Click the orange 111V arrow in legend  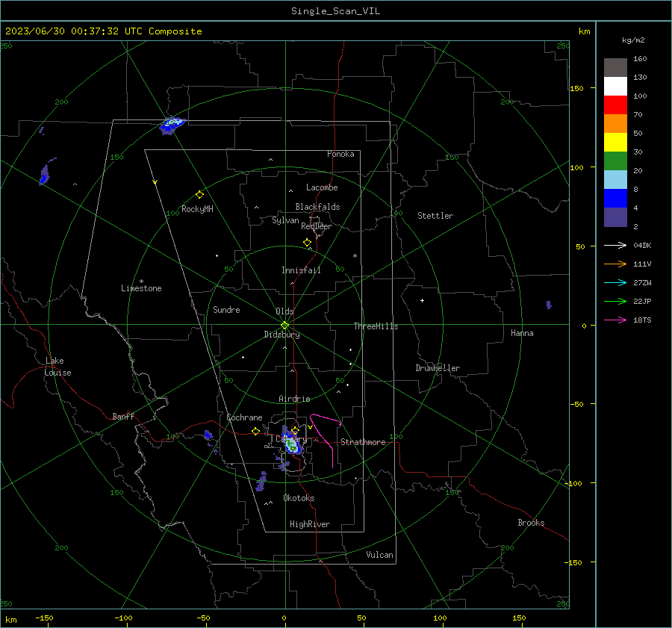(x=615, y=264)
